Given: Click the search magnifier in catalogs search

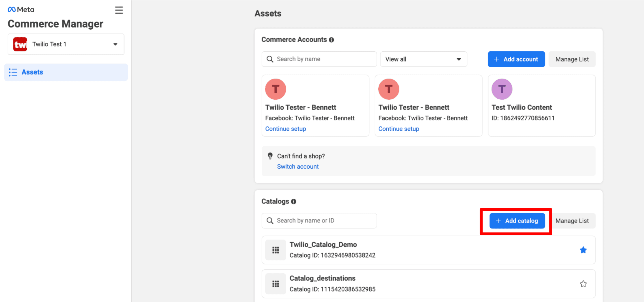Looking at the screenshot, I should point(270,221).
